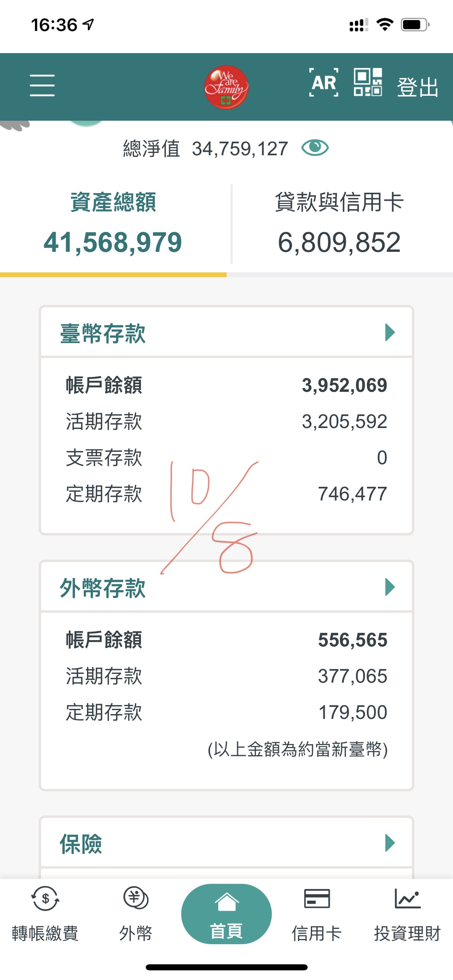Expand the 外幣存款 section arrow
Viewport: 453px width, 980px height.
point(389,587)
